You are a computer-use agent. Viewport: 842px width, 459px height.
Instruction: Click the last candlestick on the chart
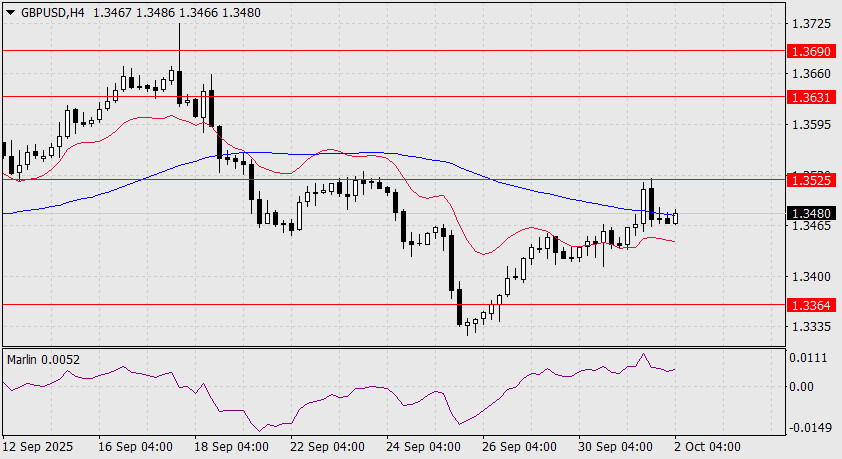click(x=676, y=217)
